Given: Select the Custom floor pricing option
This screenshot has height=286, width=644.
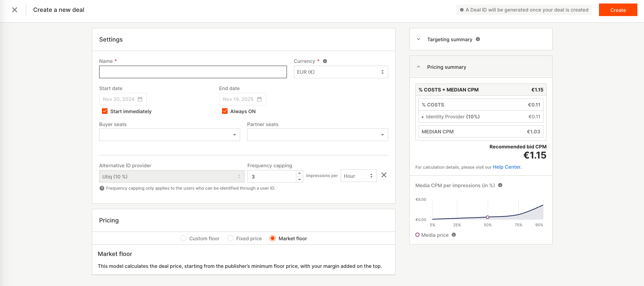Looking at the screenshot, I should pyautogui.click(x=183, y=239).
